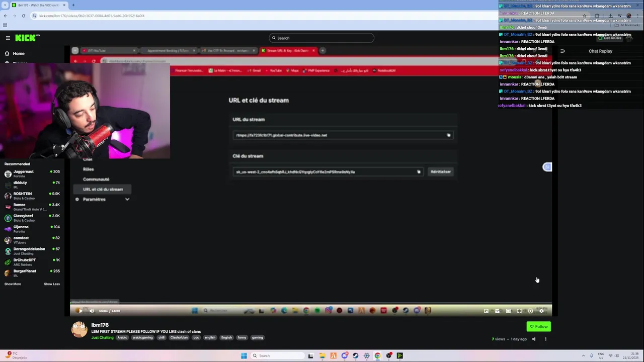Follow the lbm176 channel
This screenshot has width=644, height=362.
[538, 326]
